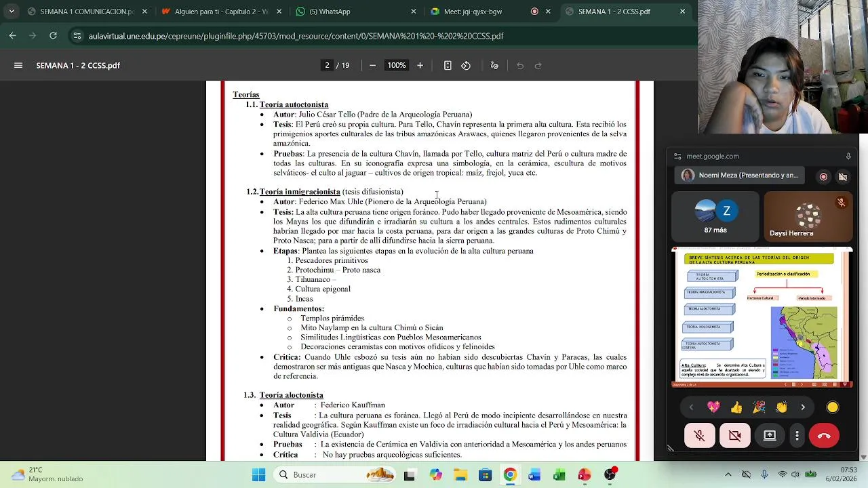The width and height of the screenshot is (868, 488).
Task: Go back to previous page in Chrome
Action: pos(12,36)
